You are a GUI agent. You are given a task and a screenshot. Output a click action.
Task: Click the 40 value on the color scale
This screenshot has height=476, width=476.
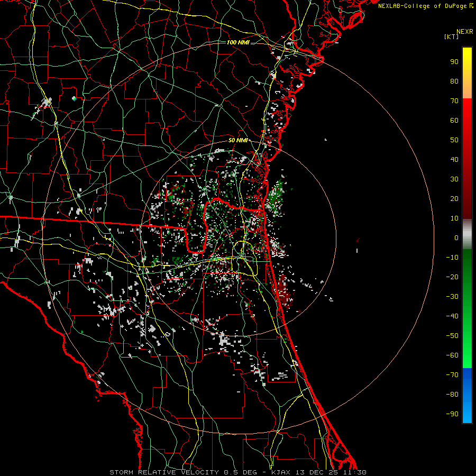pyautogui.click(x=454, y=160)
